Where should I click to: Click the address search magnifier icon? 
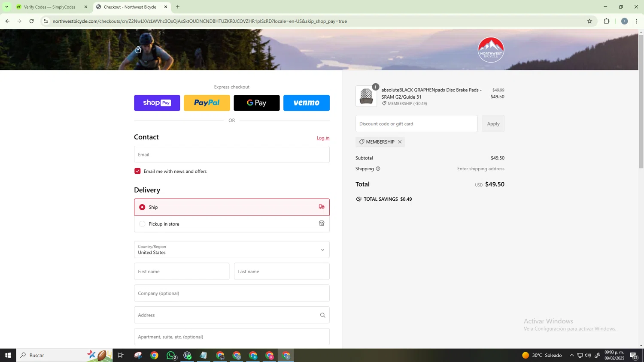(x=322, y=315)
